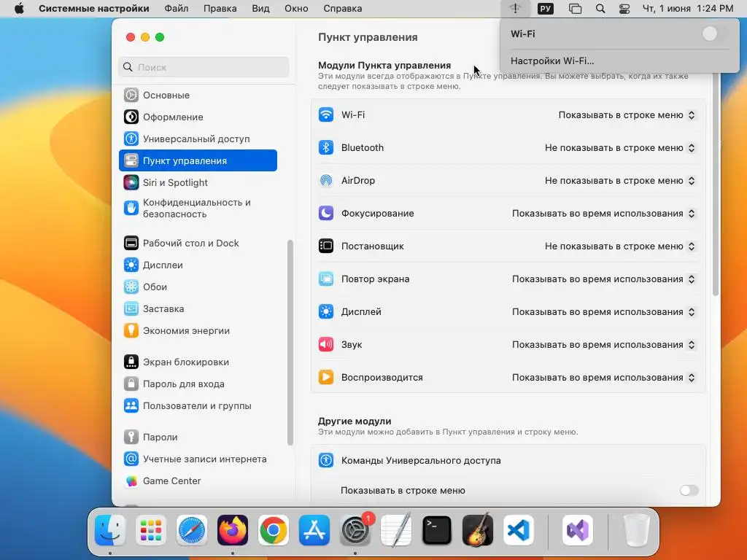Open Пользователи и группы settings
This screenshot has height=560, width=747.
(198, 405)
